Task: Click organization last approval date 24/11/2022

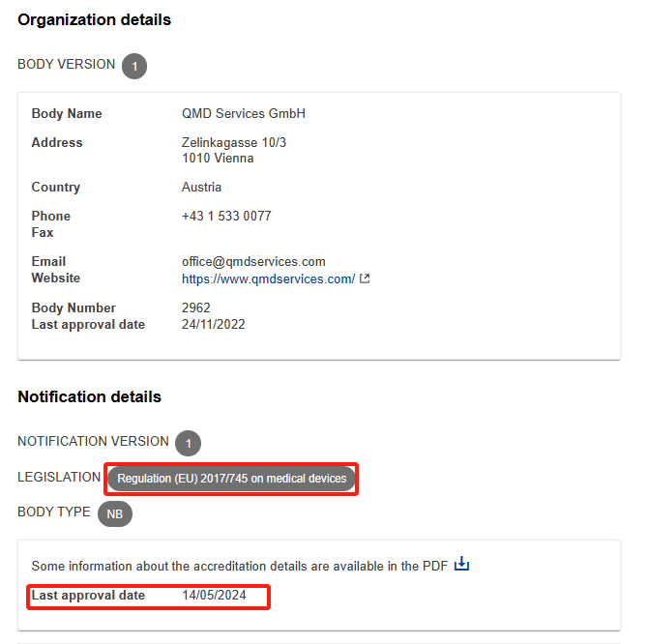Action: tap(214, 324)
